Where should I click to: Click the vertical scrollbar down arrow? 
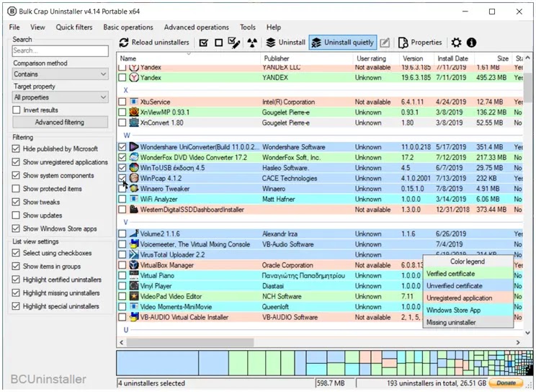[x=528, y=332]
